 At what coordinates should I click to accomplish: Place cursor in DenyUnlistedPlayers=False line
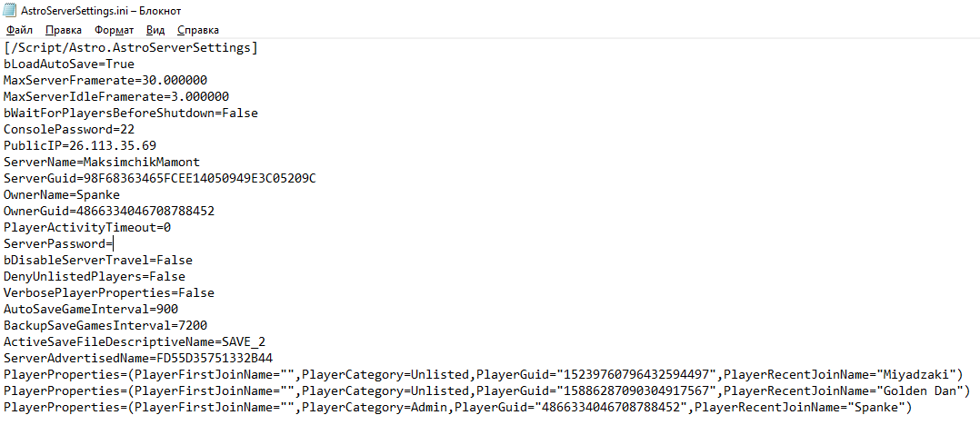[x=95, y=276]
